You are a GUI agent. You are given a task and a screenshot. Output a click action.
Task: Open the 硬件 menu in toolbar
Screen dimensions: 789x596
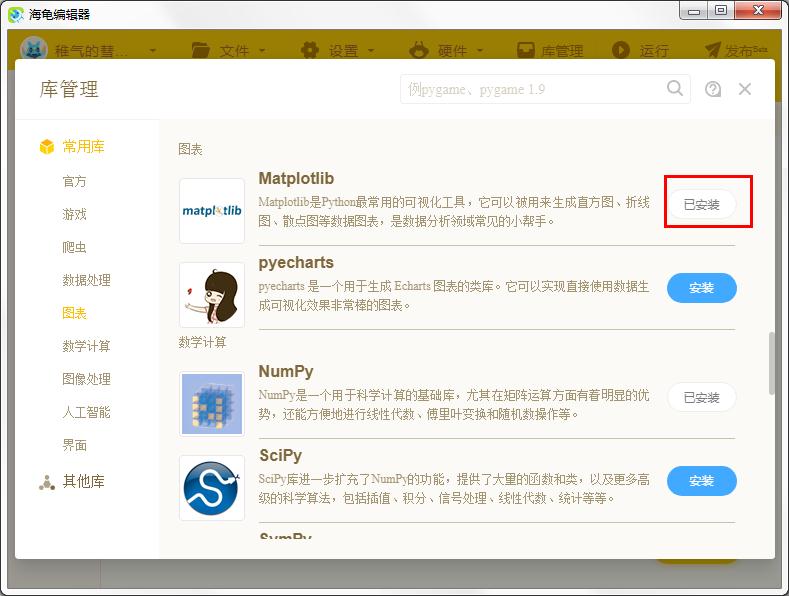[x=446, y=50]
